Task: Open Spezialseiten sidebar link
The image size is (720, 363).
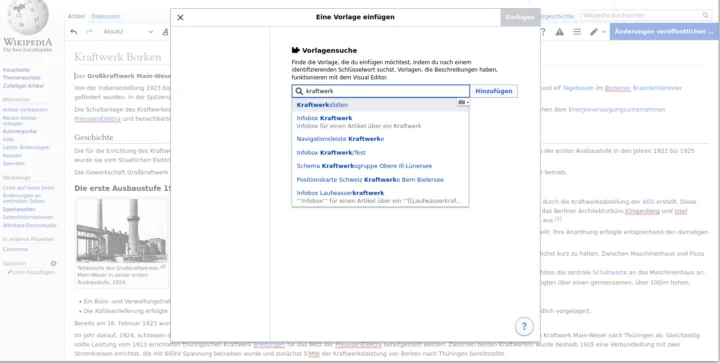Action: (19, 209)
